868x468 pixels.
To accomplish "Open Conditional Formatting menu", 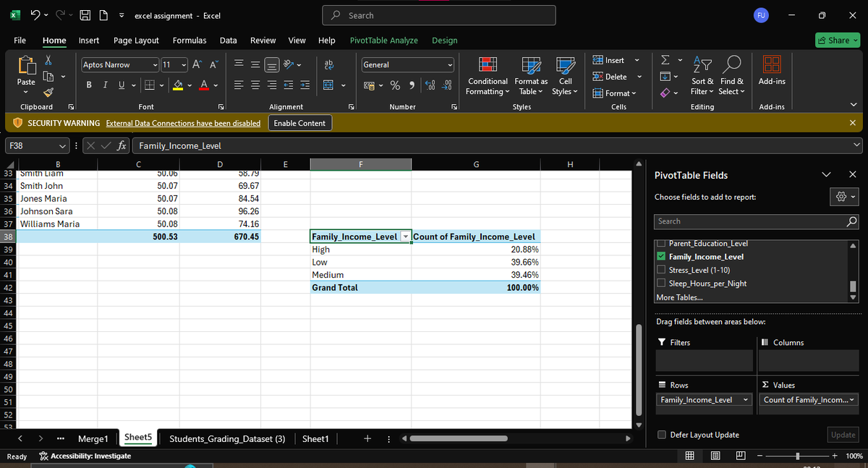I will 488,77.
